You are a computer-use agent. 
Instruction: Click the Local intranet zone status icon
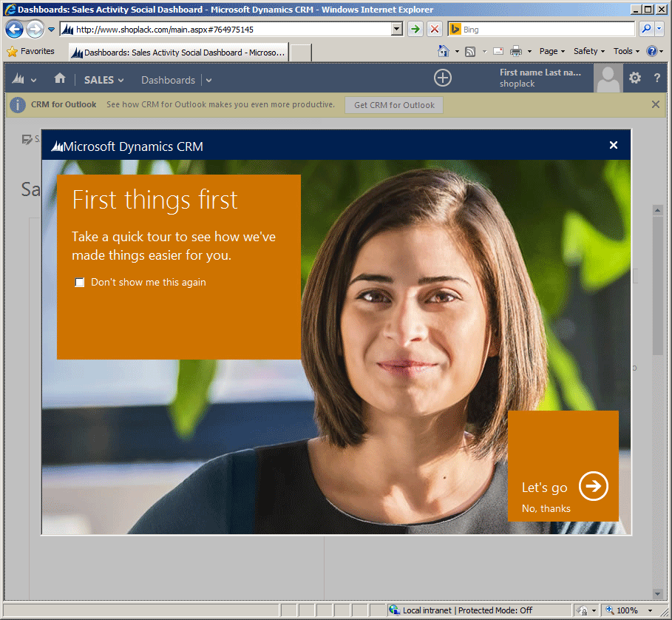(394, 610)
